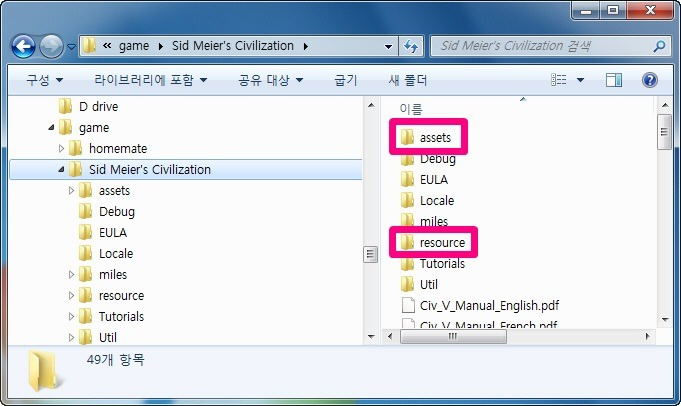Click folder icon of D drive row

click(x=65, y=106)
